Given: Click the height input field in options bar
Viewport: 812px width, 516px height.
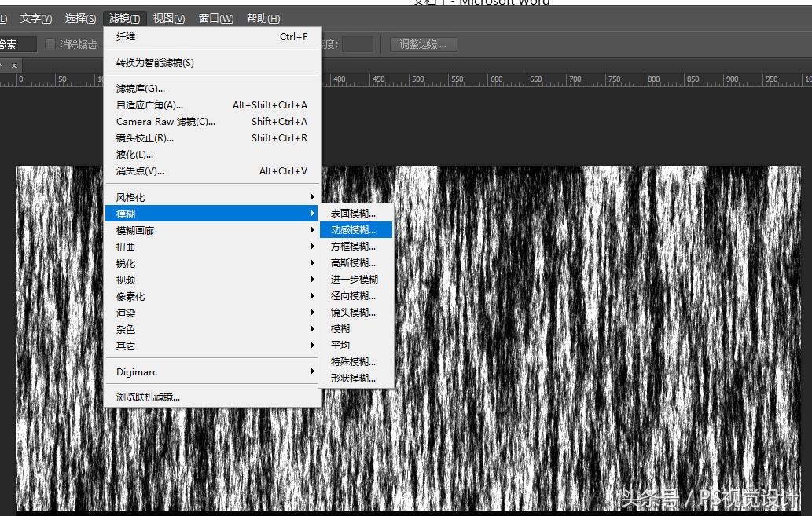Looking at the screenshot, I should (x=358, y=44).
